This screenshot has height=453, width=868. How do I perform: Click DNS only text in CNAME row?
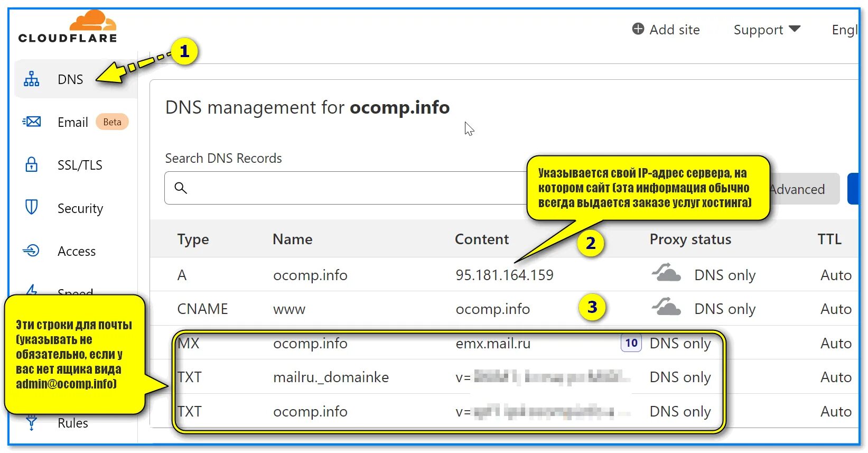pos(725,309)
